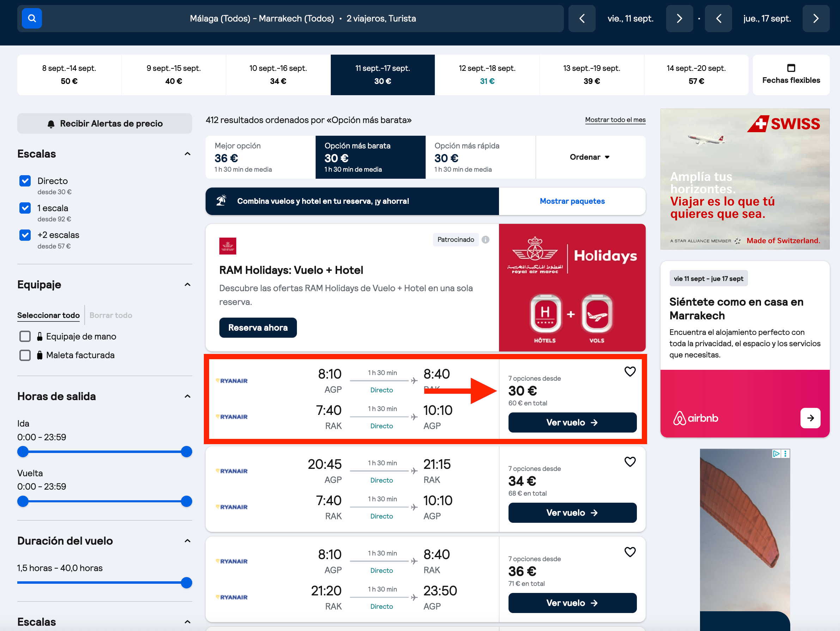Open the ad choices icon on paraglider ad
Screen dimensions: 840x631
[x=776, y=453]
